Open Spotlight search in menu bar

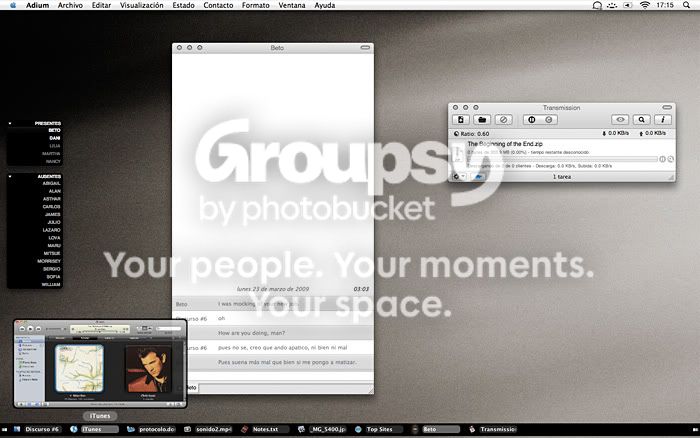click(686, 5)
